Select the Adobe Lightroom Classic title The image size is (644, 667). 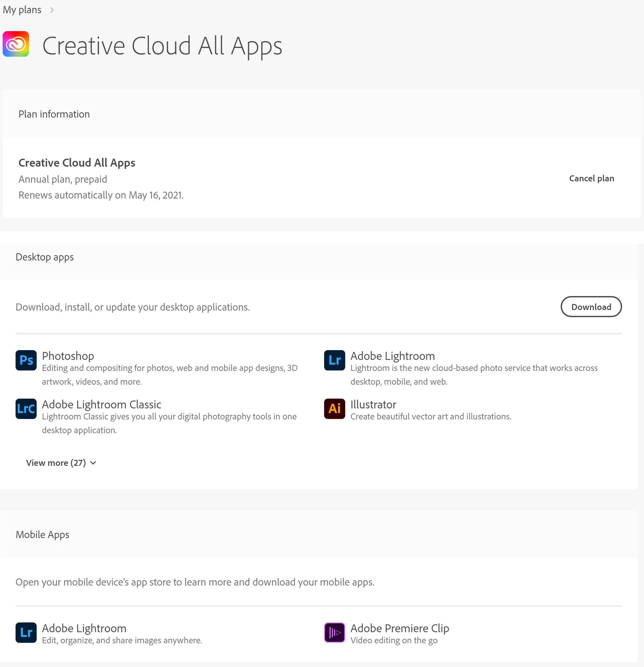102,404
